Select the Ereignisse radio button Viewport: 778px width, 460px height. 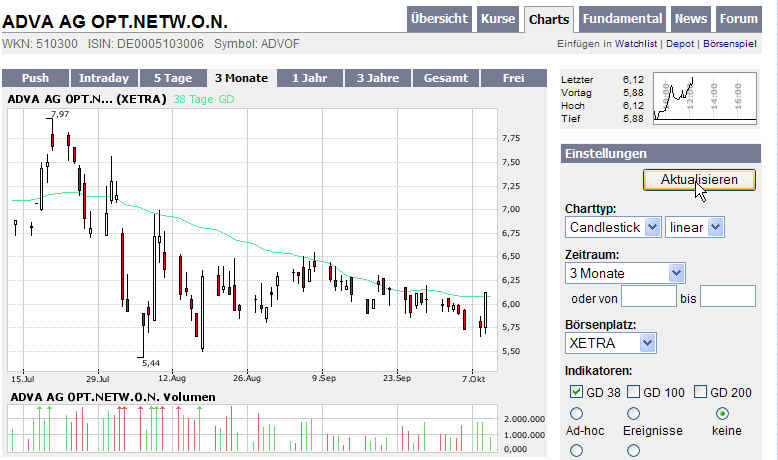(x=633, y=413)
